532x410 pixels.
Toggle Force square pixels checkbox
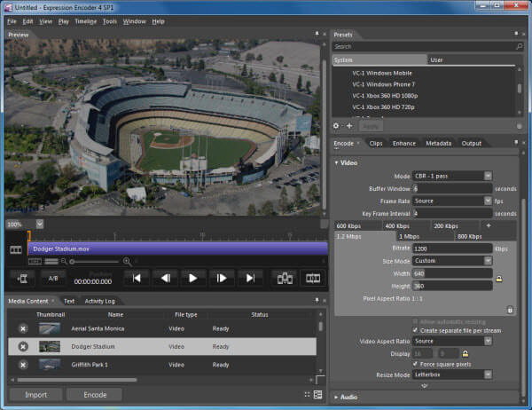pyautogui.click(x=415, y=364)
